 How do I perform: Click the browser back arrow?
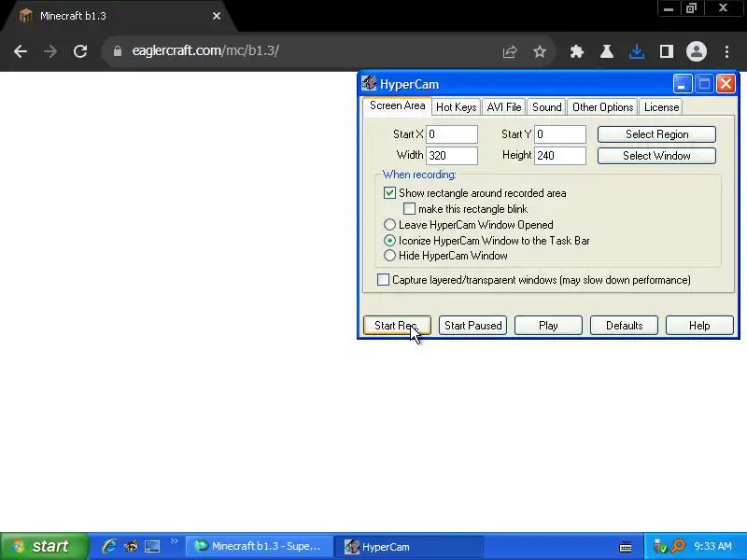[x=21, y=51]
